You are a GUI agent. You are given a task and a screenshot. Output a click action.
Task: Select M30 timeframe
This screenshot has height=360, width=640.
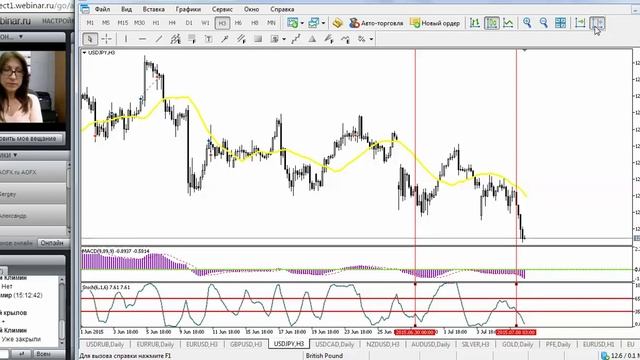click(140, 23)
